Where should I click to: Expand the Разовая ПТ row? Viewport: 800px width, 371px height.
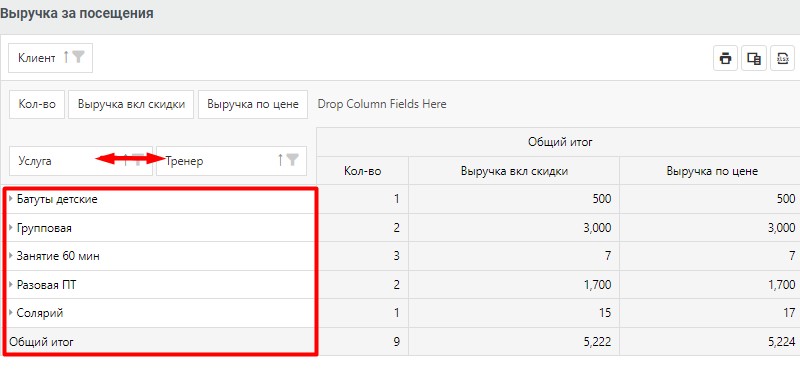click(x=11, y=285)
